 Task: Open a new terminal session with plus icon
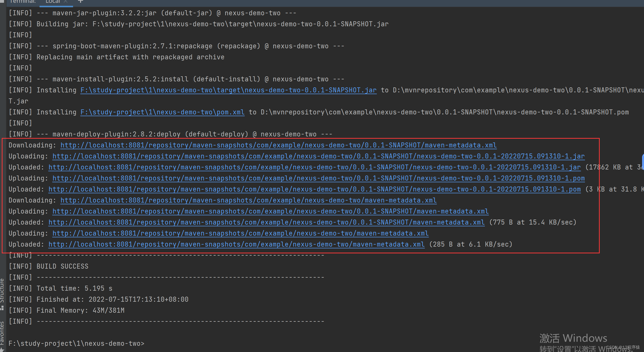(80, 2)
